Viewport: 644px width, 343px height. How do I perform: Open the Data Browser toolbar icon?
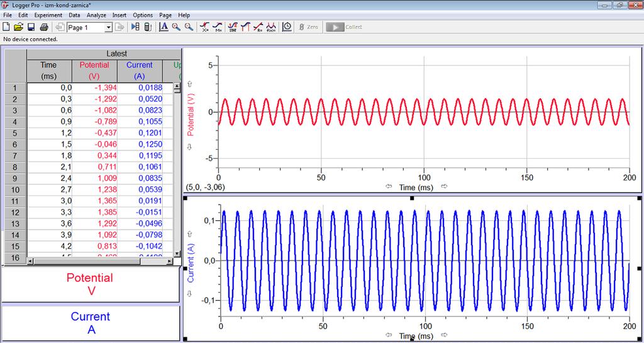(135, 27)
